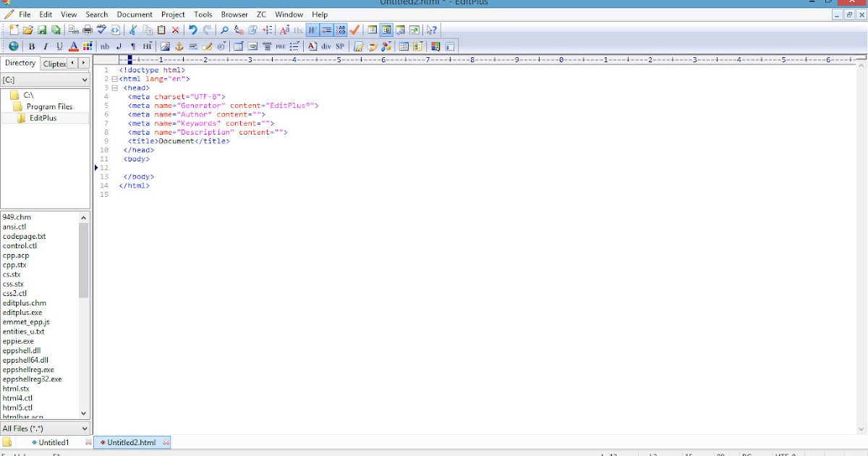Toggle Auto Indent in the toolbar
Viewport: 868px width, 456px height.
coord(326,30)
